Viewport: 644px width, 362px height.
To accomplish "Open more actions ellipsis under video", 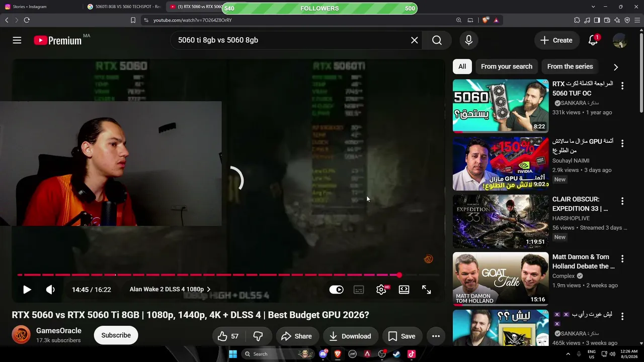I will click(436, 336).
